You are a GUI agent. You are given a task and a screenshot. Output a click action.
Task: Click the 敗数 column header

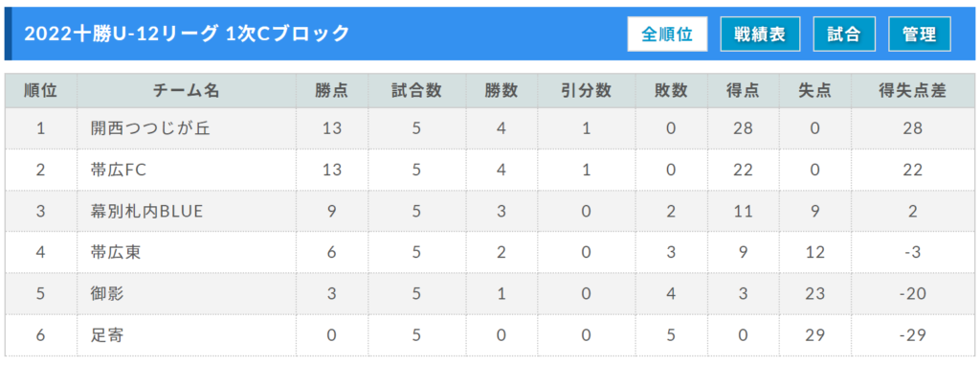coord(671,91)
